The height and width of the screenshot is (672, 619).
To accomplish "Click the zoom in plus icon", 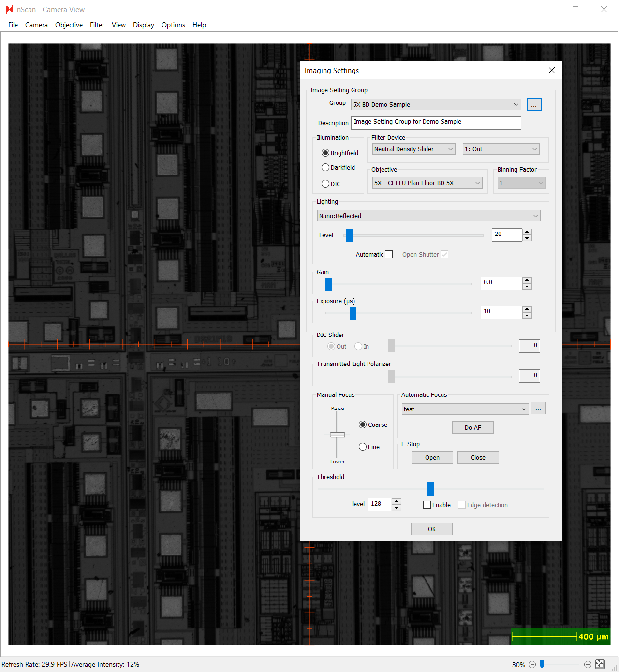I will tap(588, 664).
